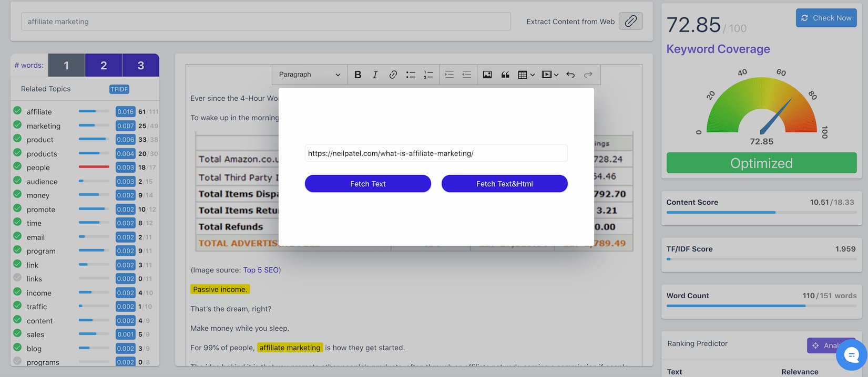
Task: Toggle the checkmark beside 'affiliate' keyword
Action: coord(17,111)
